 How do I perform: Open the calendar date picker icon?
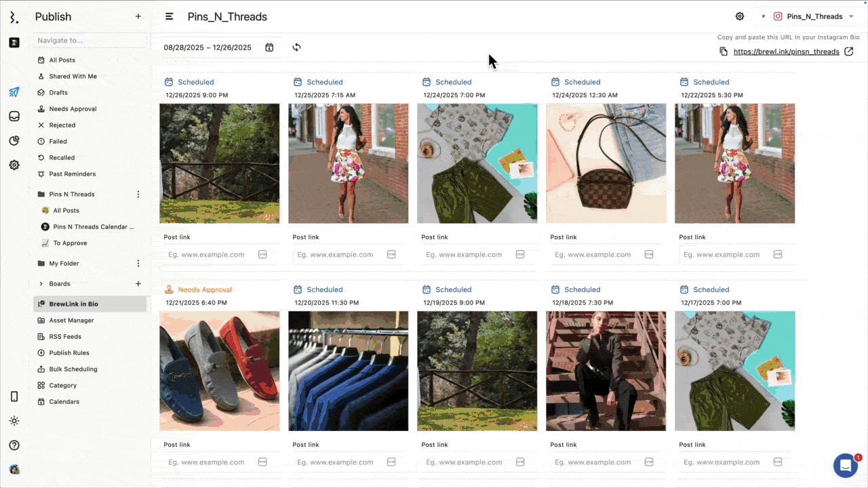pyautogui.click(x=269, y=47)
